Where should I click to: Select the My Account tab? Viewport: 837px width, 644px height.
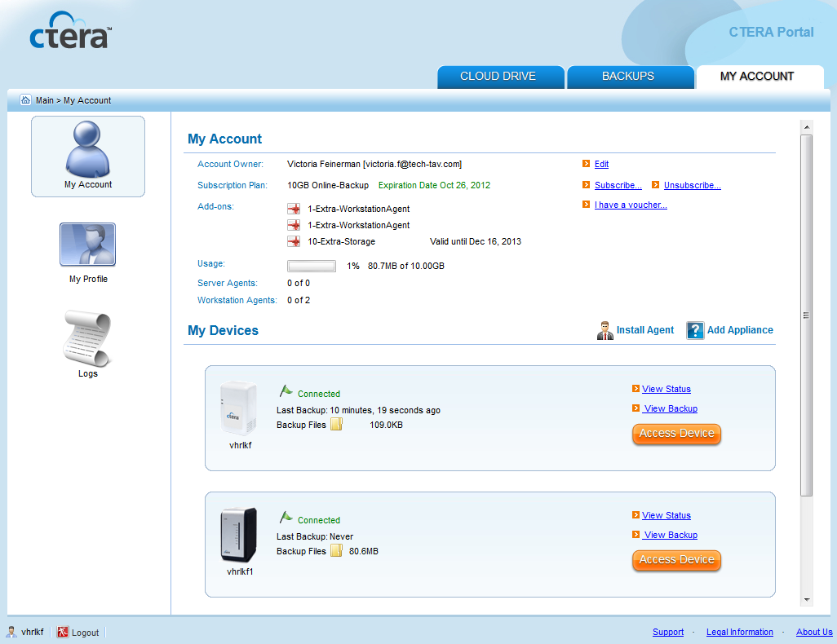[760, 77]
